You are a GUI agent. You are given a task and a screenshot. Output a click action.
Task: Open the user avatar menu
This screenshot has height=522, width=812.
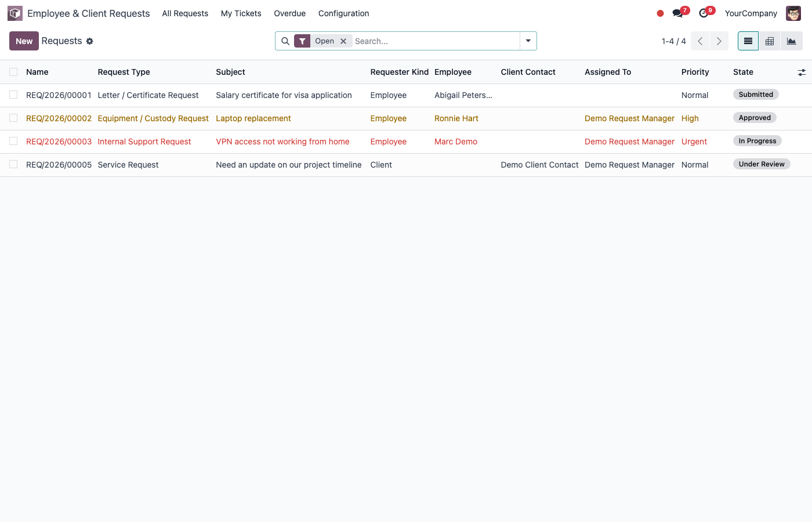coord(793,13)
